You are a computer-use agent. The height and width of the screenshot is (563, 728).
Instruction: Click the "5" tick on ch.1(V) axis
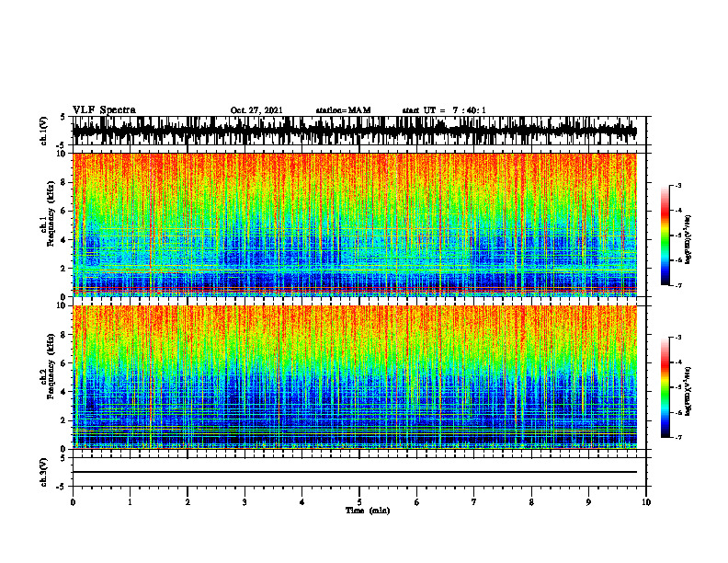[63, 118]
